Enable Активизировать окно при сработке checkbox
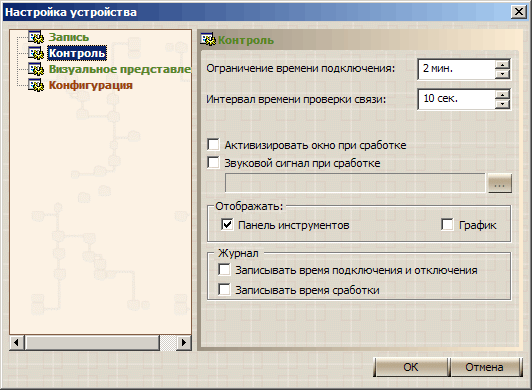 click(213, 144)
